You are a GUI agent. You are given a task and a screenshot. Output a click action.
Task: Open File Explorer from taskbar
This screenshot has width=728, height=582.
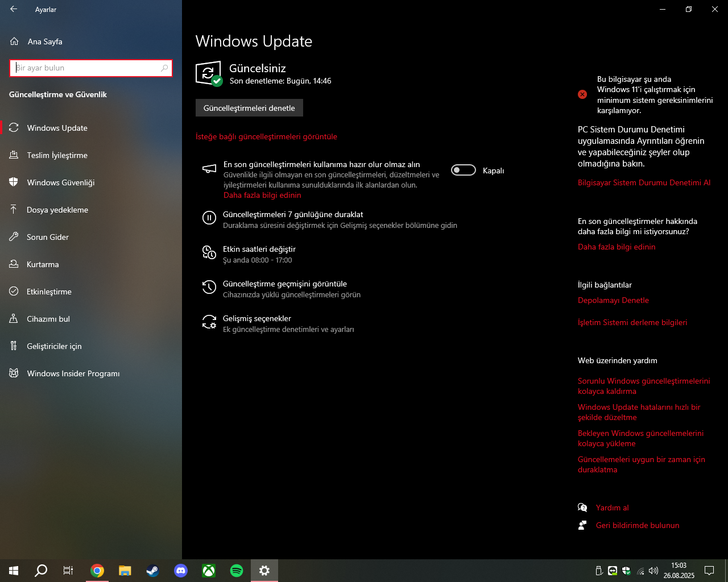point(125,571)
